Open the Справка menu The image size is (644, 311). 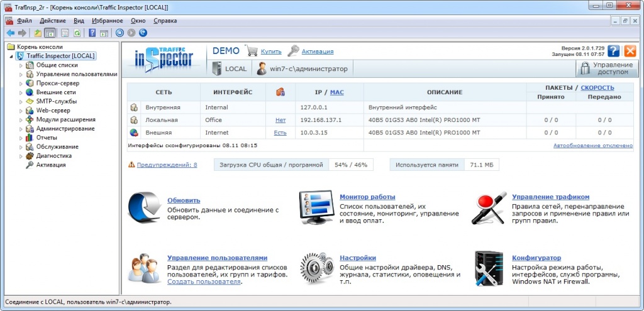pos(165,21)
